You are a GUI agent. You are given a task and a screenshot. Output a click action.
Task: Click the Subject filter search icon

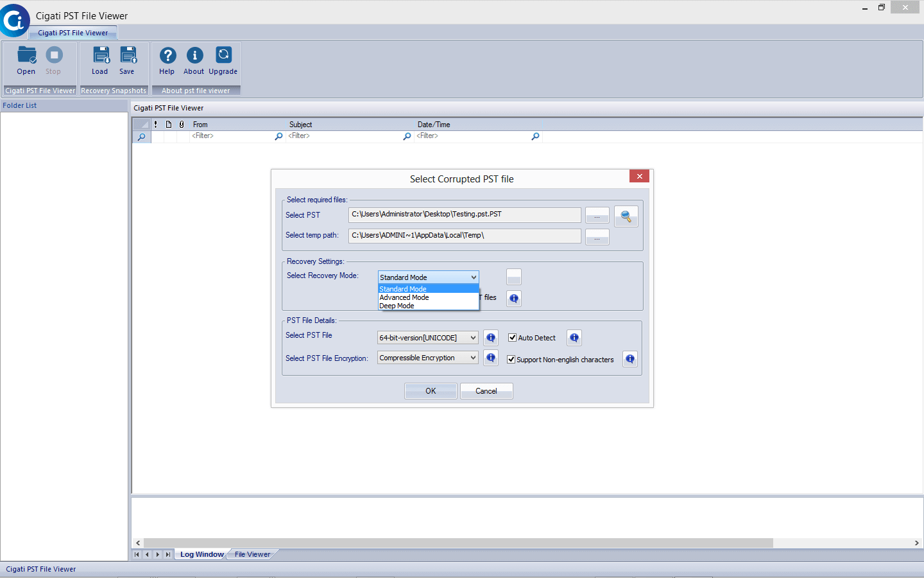[407, 136]
